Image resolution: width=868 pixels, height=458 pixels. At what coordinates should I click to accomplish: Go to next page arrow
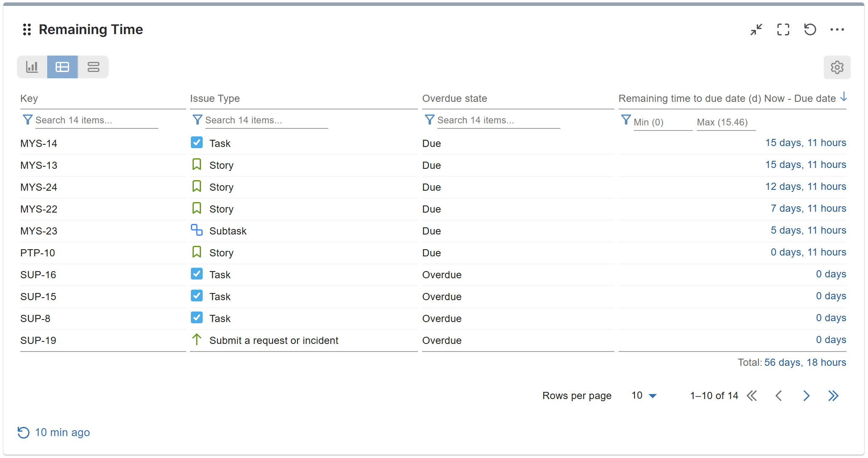[x=806, y=396]
